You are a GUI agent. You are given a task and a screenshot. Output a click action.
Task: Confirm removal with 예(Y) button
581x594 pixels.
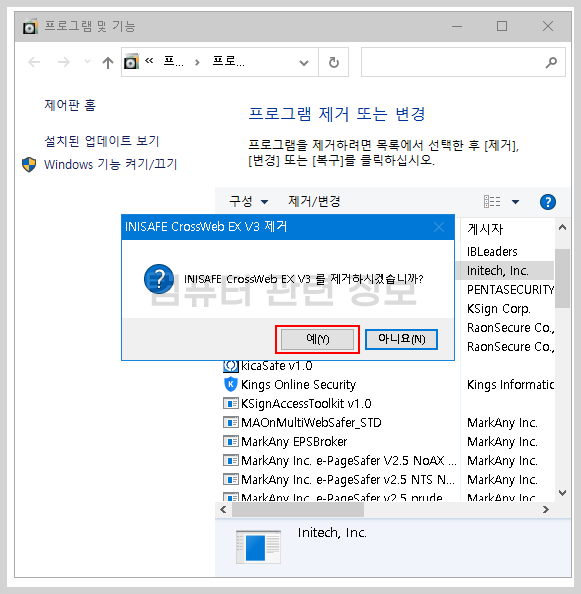[x=317, y=339]
